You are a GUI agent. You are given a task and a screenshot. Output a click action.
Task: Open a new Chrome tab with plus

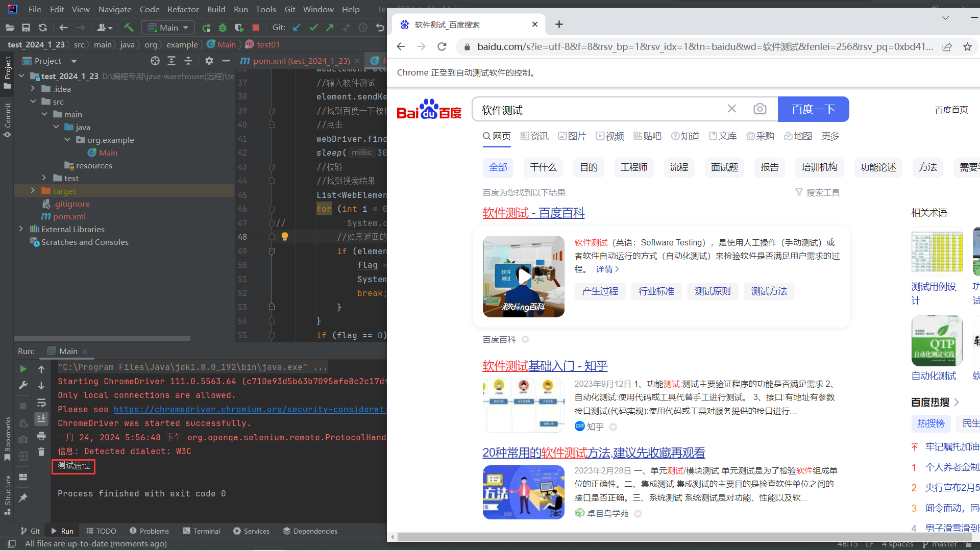point(559,24)
